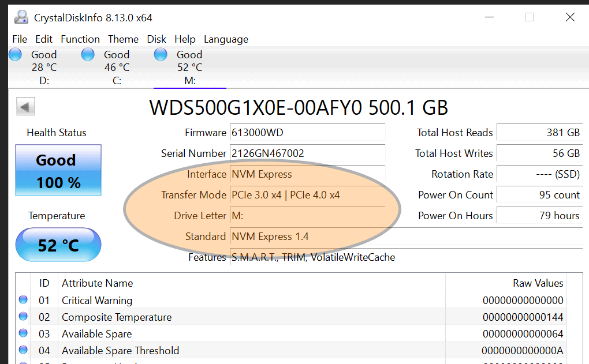Click raw value 00000000000000 for Critical Warning
Image resolution: width=589 pixels, height=364 pixels.
[x=523, y=300]
